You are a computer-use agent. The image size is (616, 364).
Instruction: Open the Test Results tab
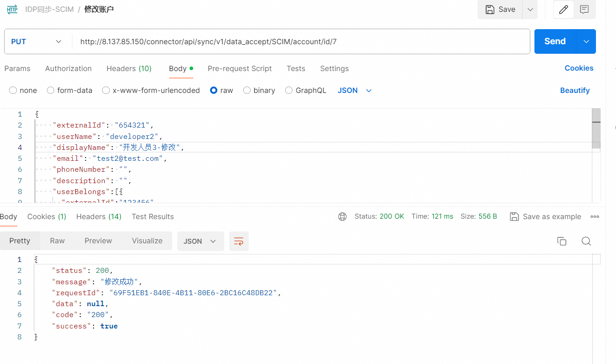153,216
